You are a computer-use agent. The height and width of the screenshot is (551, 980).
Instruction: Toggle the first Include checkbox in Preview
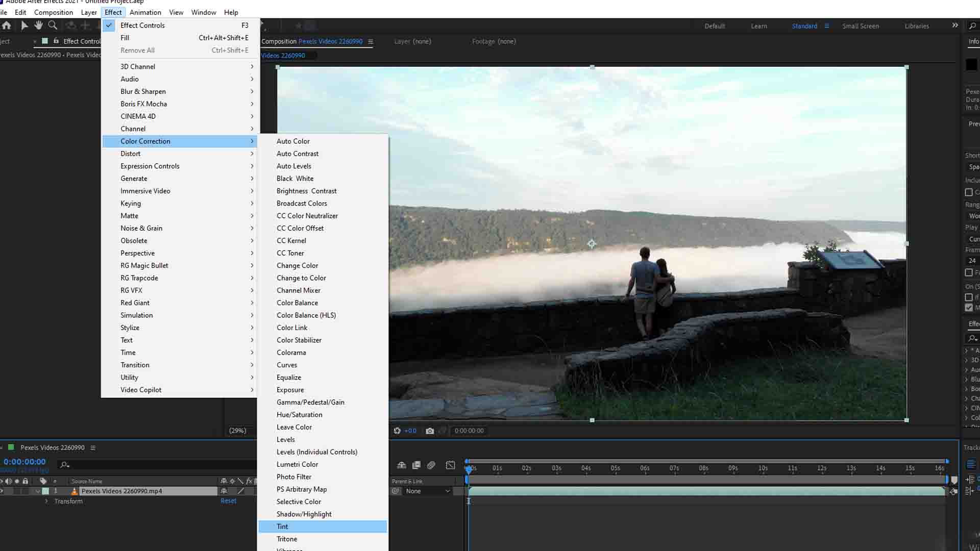click(x=969, y=192)
